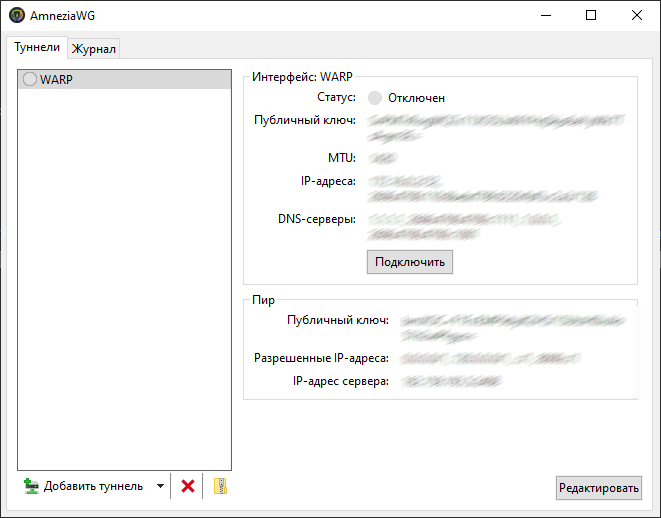
Task: Select the WARP tunnel in the list
Action: [x=124, y=79]
